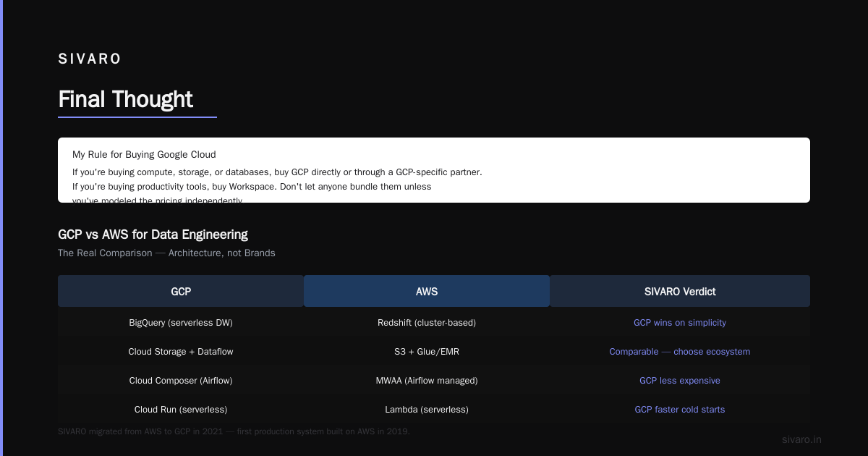Select cell 'Cloud Storage + Dataflow'

point(181,352)
